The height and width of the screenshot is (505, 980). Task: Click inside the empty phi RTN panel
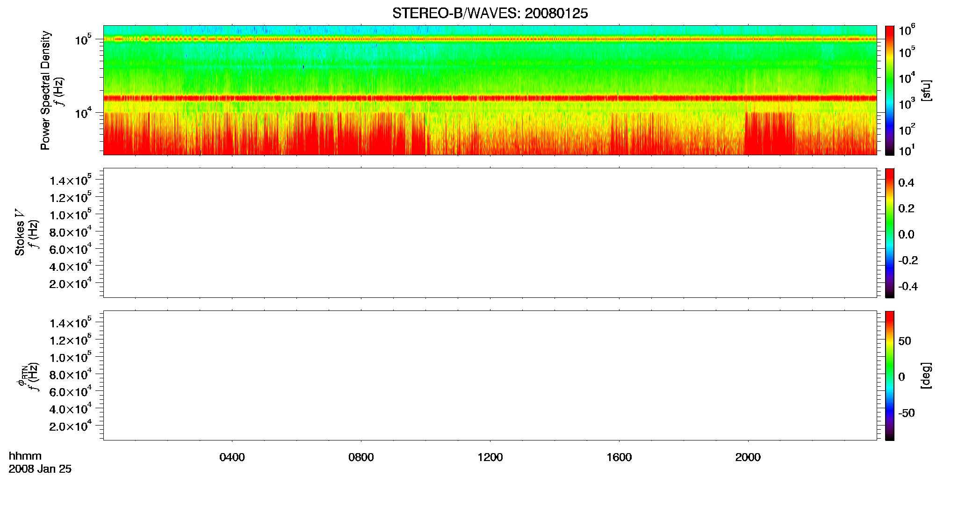(x=490, y=375)
